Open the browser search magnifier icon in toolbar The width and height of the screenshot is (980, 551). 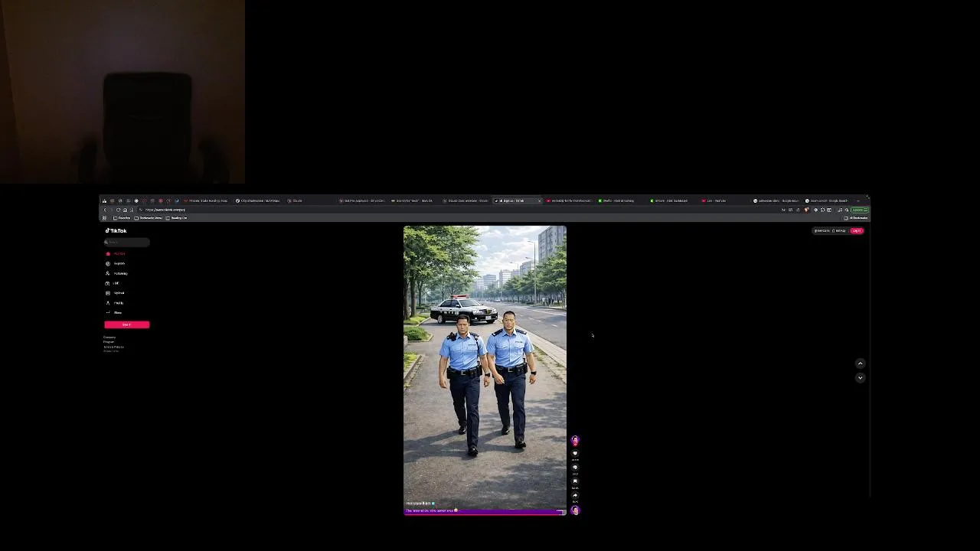847,210
